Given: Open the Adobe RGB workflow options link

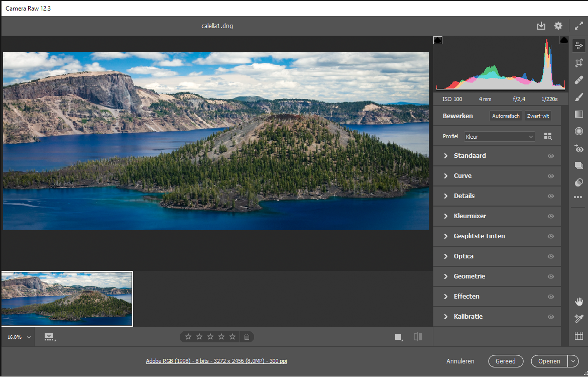Looking at the screenshot, I should [216, 361].
